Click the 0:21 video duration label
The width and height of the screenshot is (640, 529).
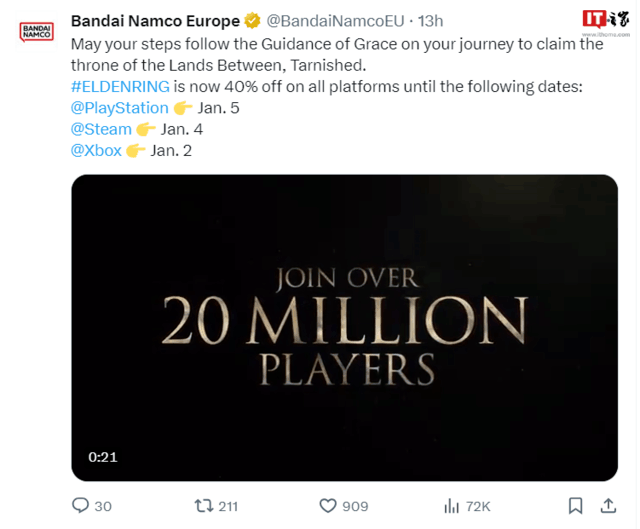pyautogui.click(x=103, y=457)
